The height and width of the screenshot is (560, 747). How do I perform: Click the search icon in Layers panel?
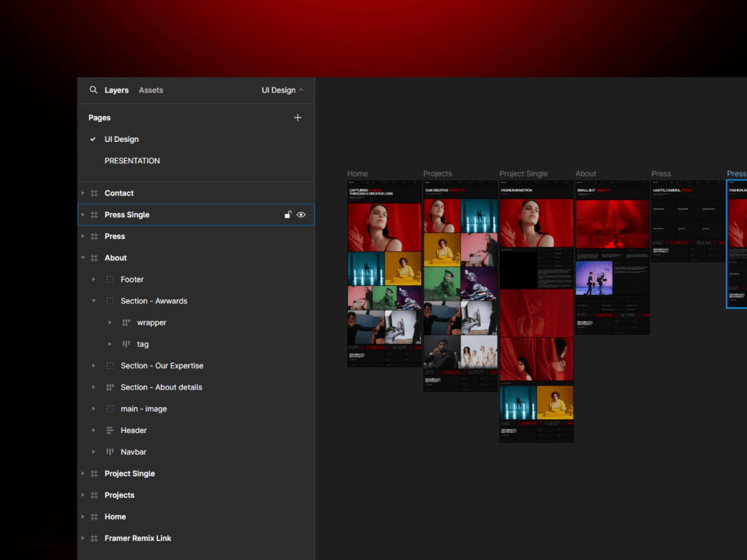point(93,90)
